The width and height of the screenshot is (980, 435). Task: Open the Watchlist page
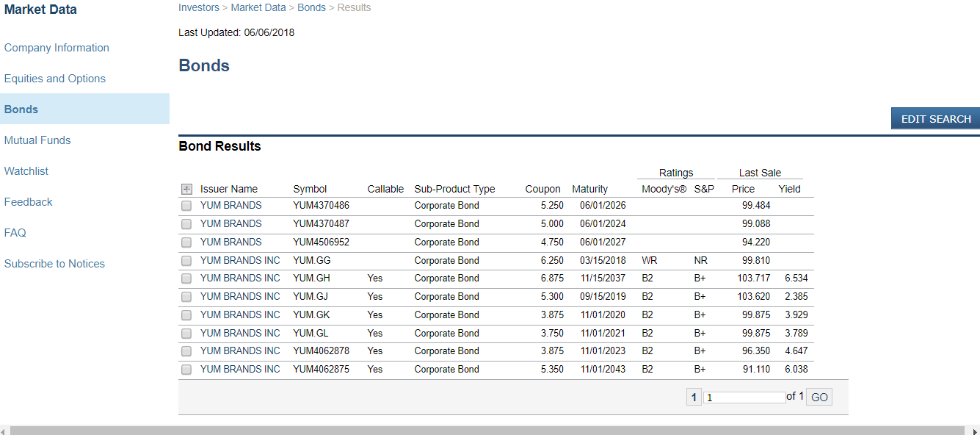click(26, 171)
